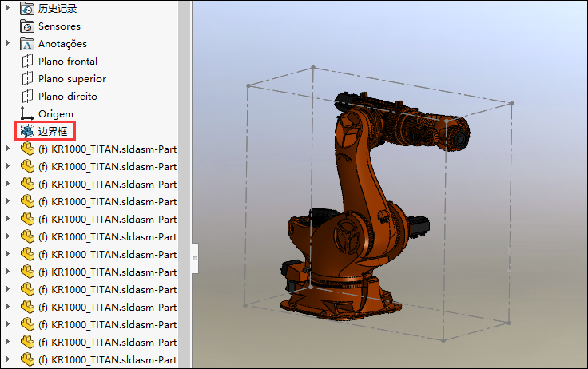Select the Origem tree item label

[56, 114]
